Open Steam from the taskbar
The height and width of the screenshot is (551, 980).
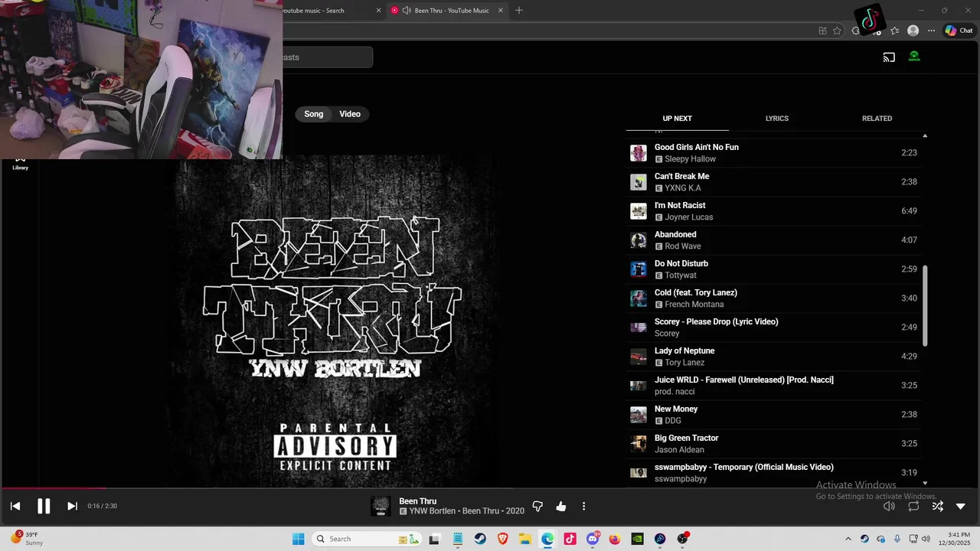point(480,539)
